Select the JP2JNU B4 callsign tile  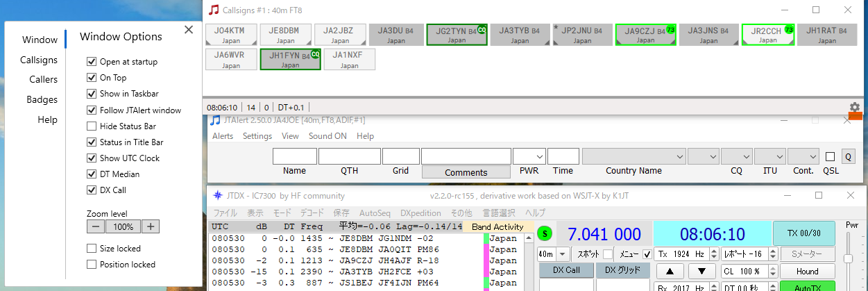pos(583,35)
